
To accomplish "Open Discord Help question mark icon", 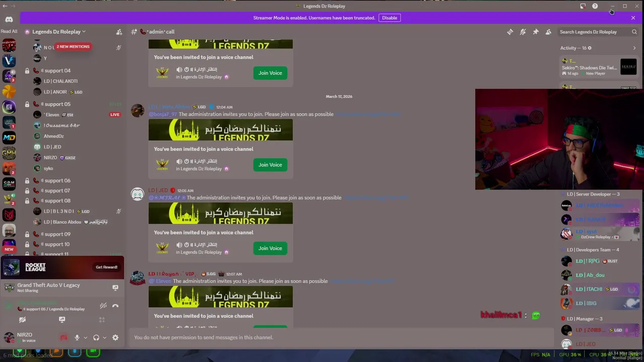I will [595, 6].
